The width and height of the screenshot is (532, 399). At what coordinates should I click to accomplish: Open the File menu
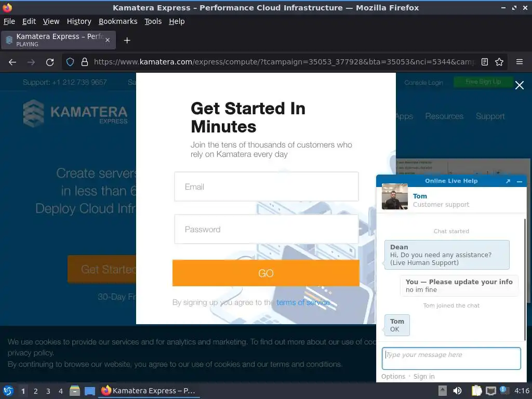pyautogui.click(x=9, y=21)
